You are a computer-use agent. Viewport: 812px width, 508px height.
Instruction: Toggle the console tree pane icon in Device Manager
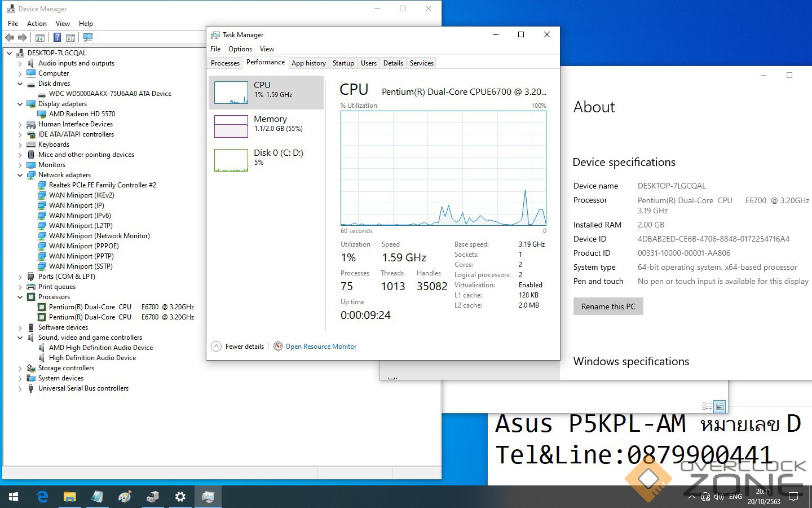point(40,38)
